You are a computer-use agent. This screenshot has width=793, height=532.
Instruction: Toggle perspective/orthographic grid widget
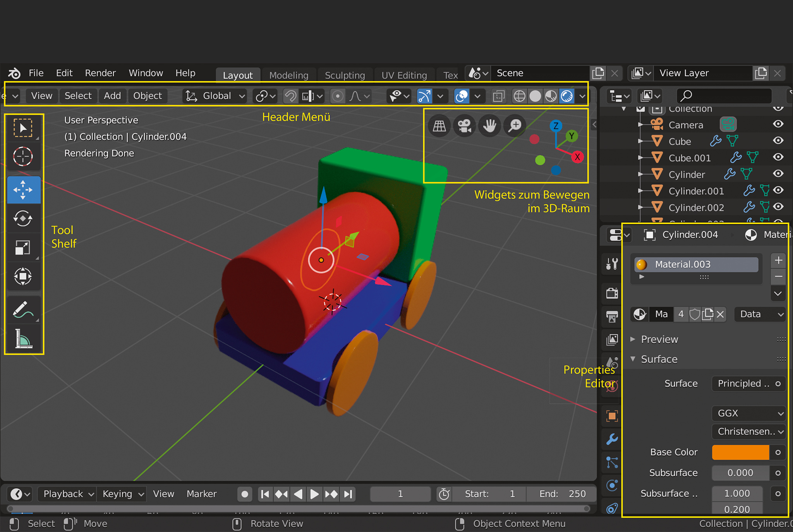[439, 125]
